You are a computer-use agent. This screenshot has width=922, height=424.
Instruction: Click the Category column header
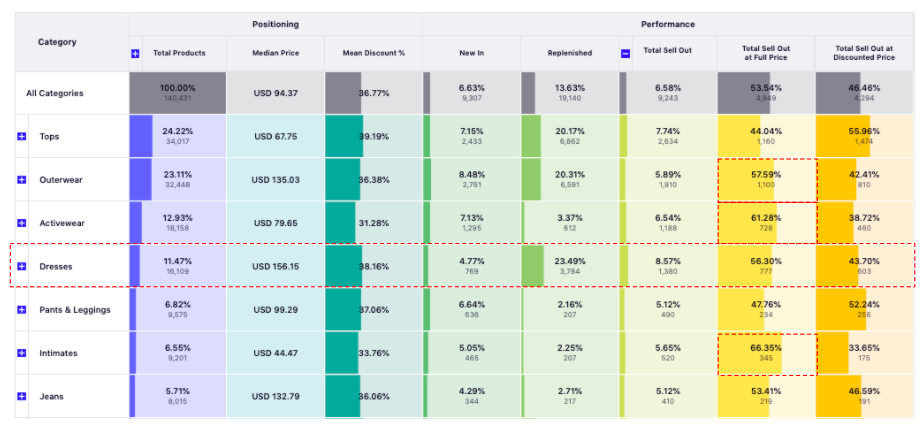(x=57, y=42)
